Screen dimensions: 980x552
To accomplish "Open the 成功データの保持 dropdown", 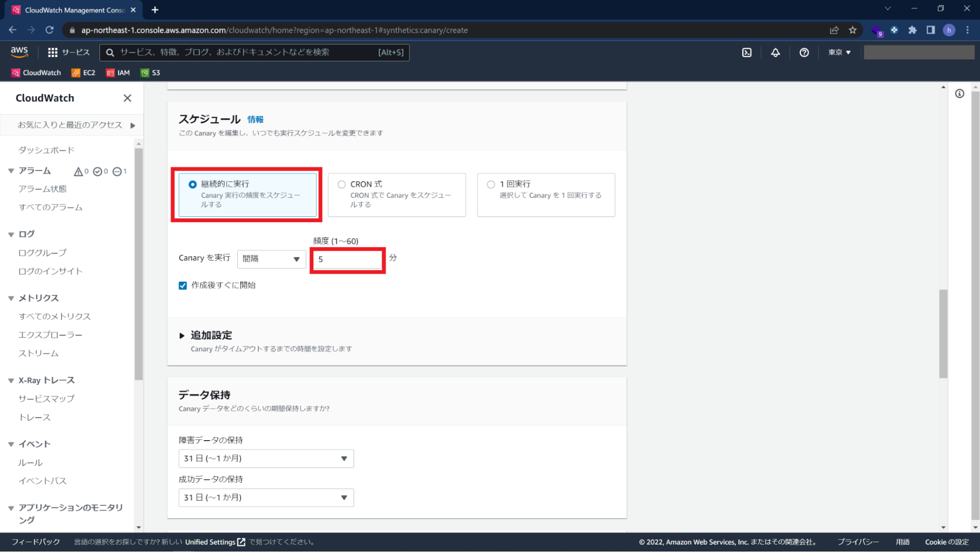I will [x=266, y=498].
